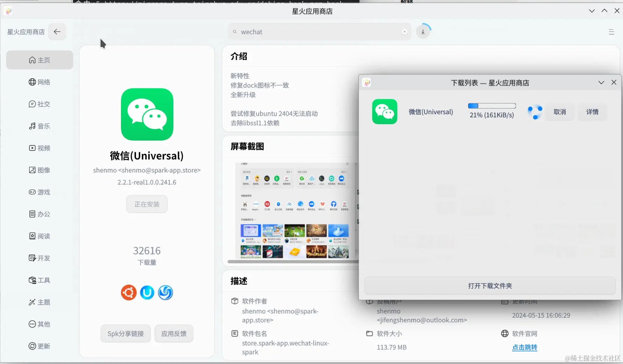Open the 音乐 music category
Viewport: 623px width, 364px height.
tap(40, 126)
